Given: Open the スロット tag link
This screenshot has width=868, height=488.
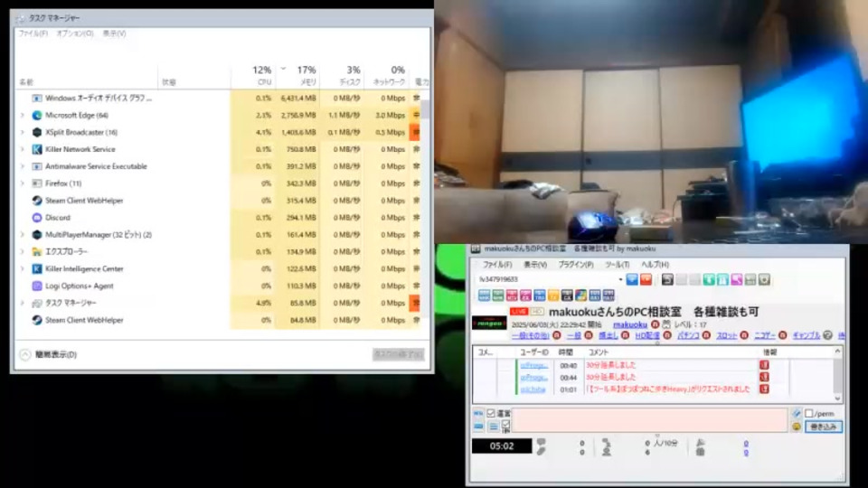Looking at the screenshot, I should click(x=726, y=336).
